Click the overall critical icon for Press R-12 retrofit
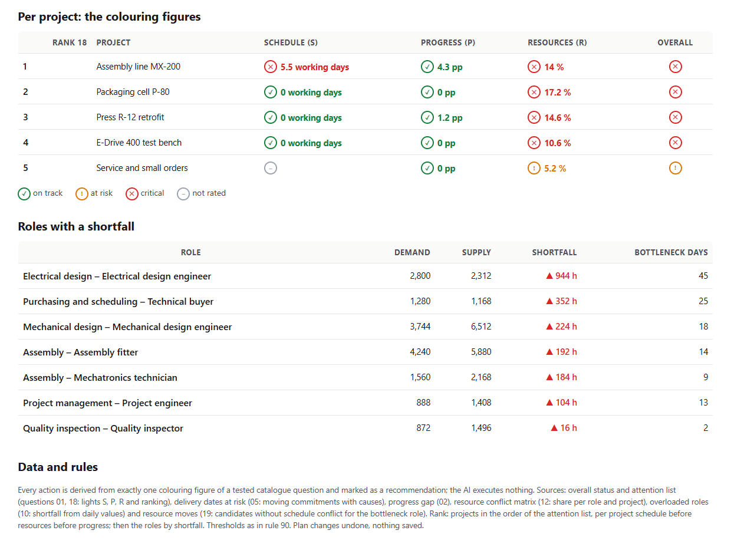 pos(676,117)
